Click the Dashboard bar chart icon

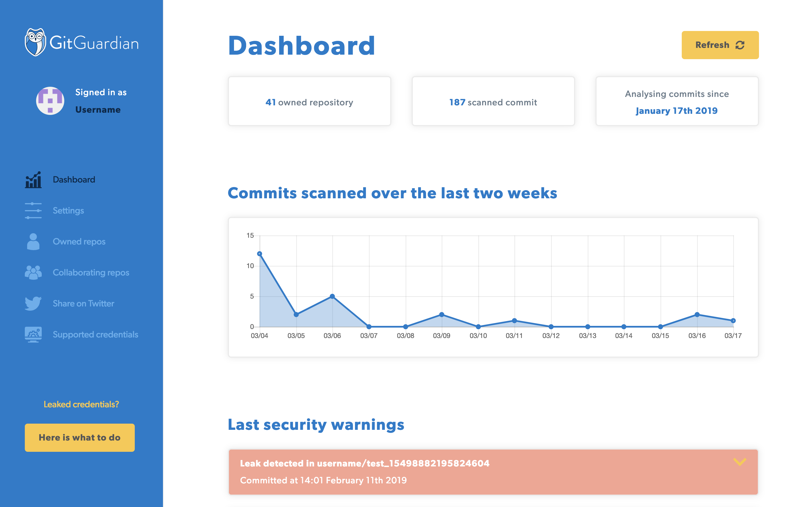tap(33, 180)
